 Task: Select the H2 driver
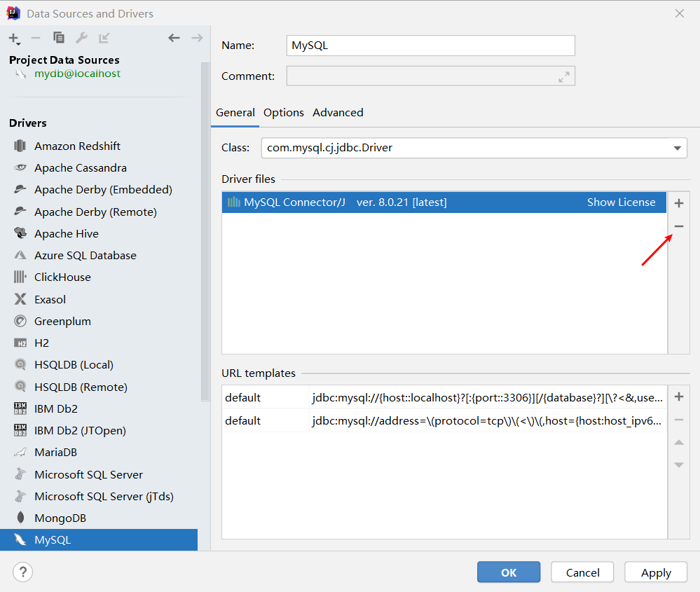click(x=99, y=343)
